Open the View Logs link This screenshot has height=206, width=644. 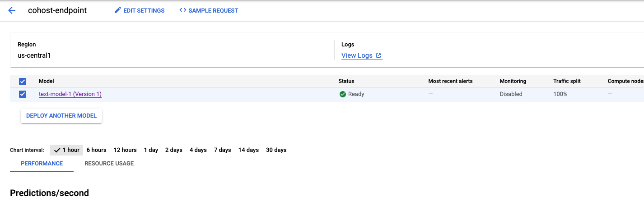click(357, 55)
